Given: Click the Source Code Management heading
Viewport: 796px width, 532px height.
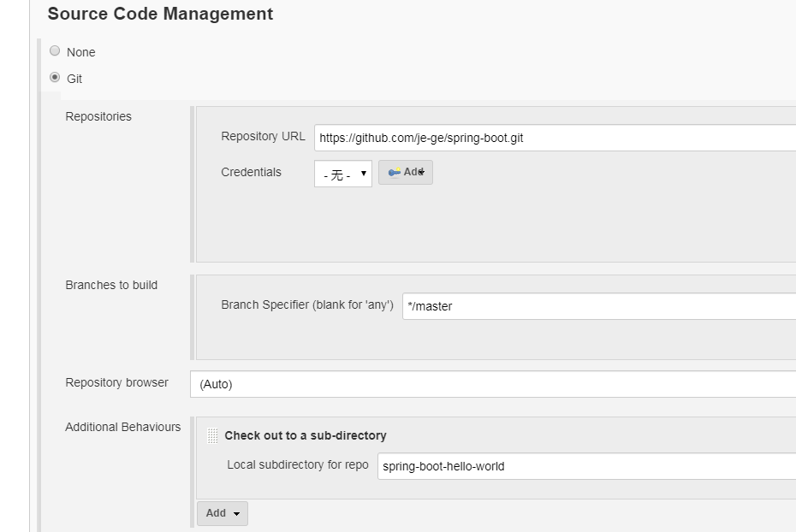Looking at the screenshot, I should point(160,15).
